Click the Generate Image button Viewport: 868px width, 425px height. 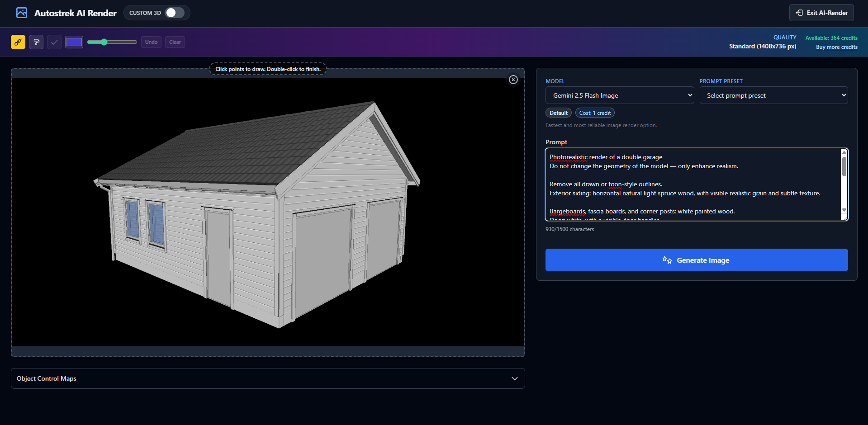697,260
